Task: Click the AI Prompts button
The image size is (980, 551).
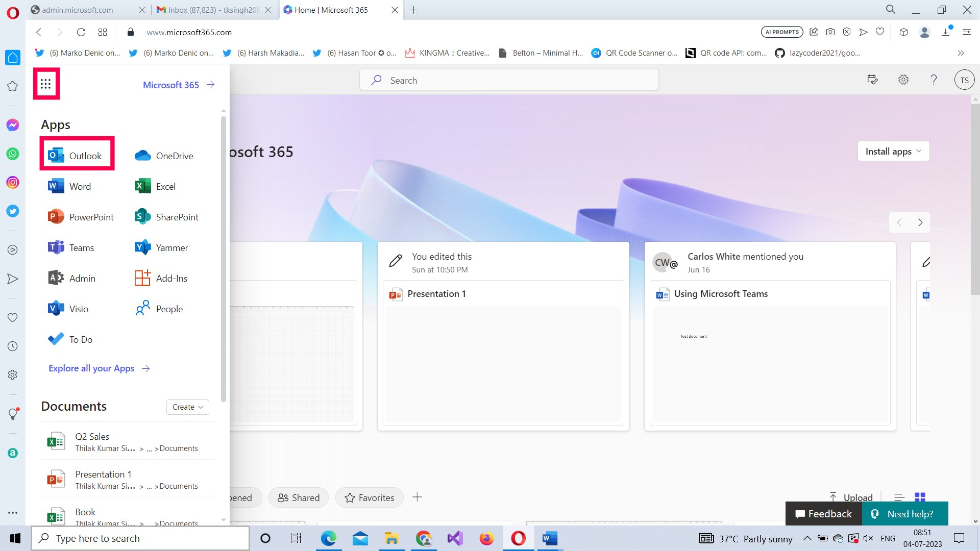Action: [782, 32]
